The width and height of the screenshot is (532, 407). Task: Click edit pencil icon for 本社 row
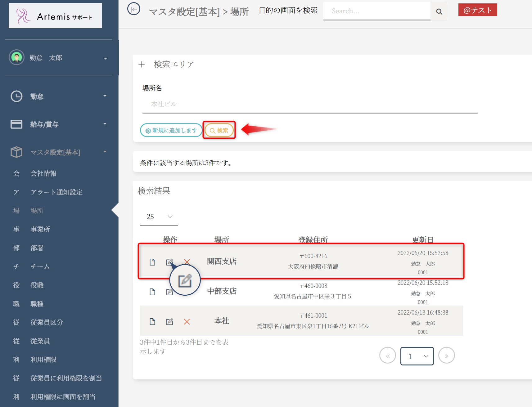point(169,322)
